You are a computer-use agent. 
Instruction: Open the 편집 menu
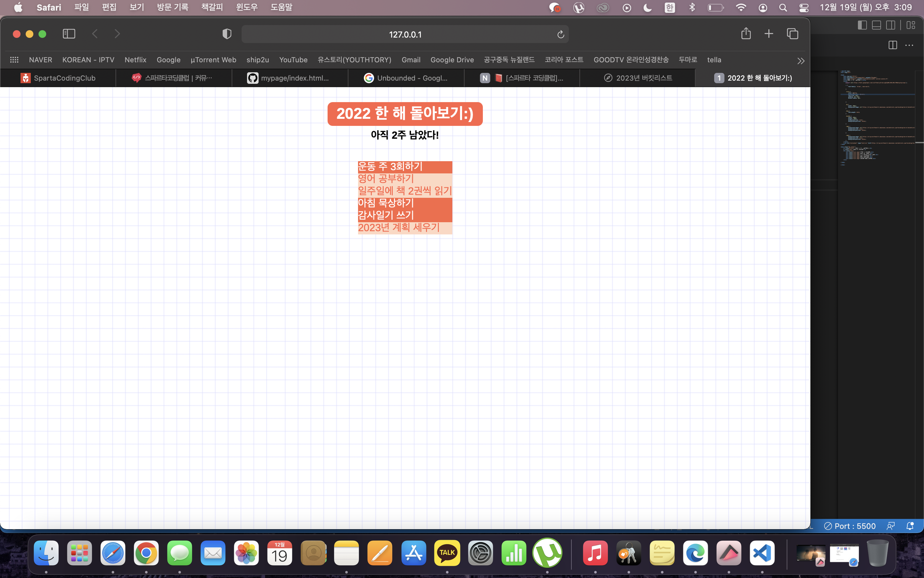pyautogui.click(x=109, y=7)
